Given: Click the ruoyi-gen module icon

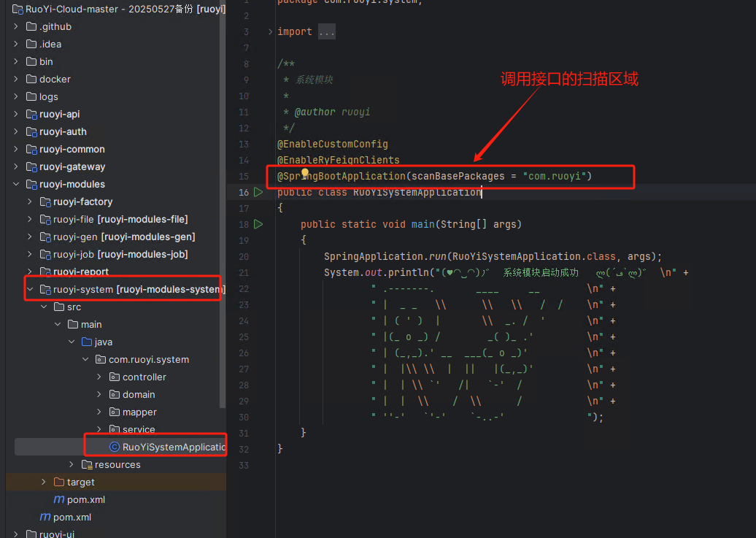Looking at the screenshot, I should pos(45,237).
